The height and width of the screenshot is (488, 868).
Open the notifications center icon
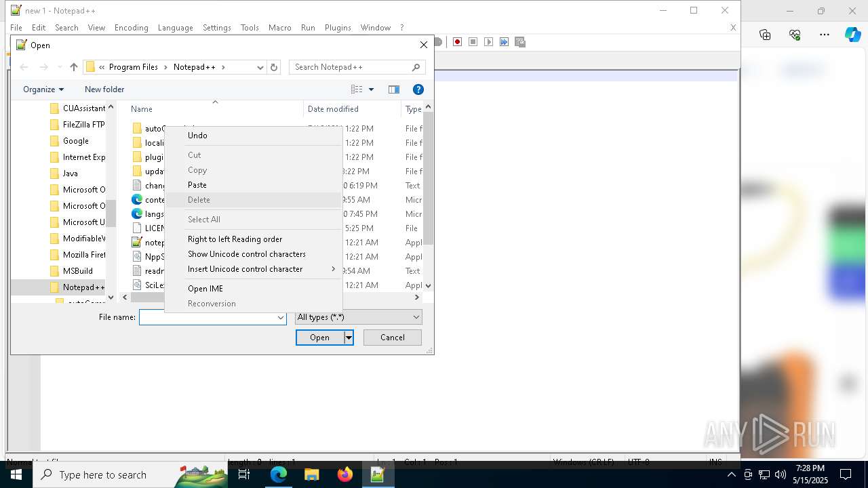coord(846,474)
